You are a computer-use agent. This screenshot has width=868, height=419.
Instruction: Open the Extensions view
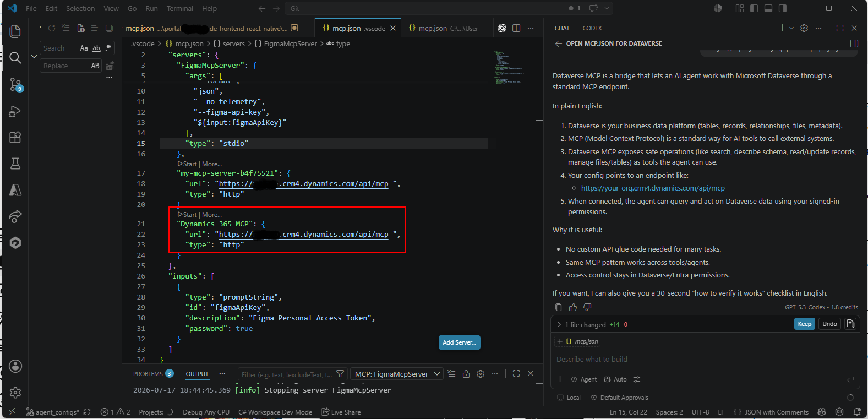coord(15,137)
